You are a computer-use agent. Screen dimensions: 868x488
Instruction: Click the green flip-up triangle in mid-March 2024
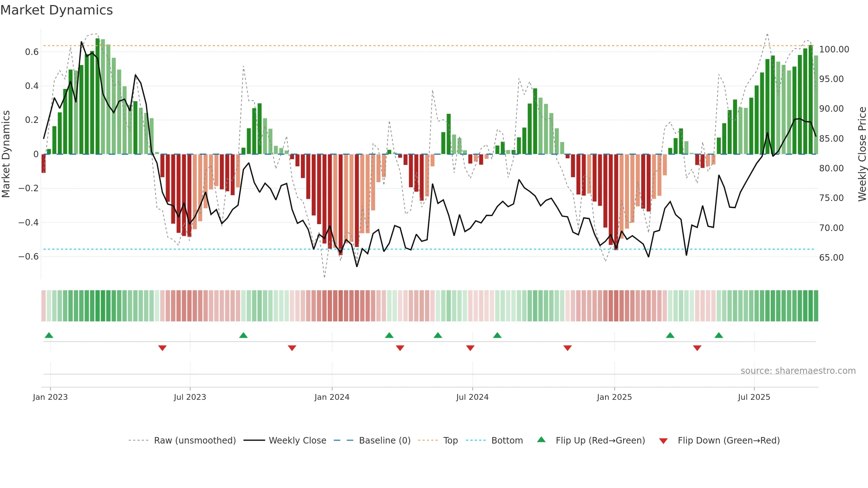point(389,335)
